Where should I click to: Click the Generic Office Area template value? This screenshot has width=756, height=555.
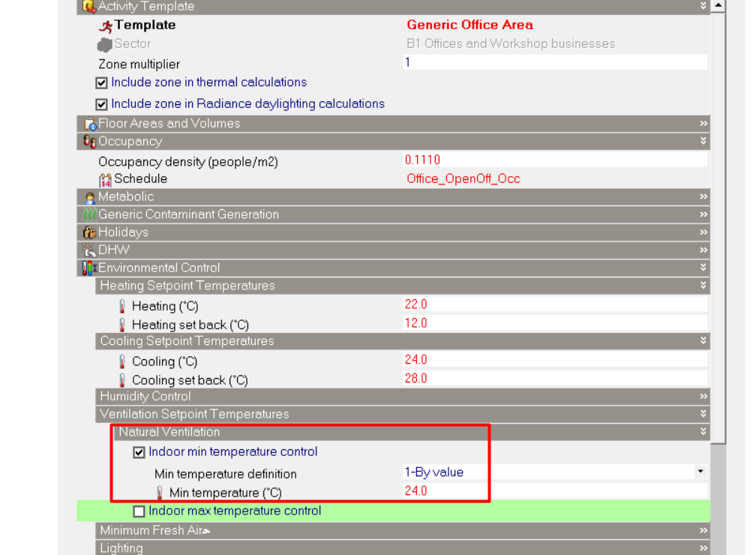470,25
